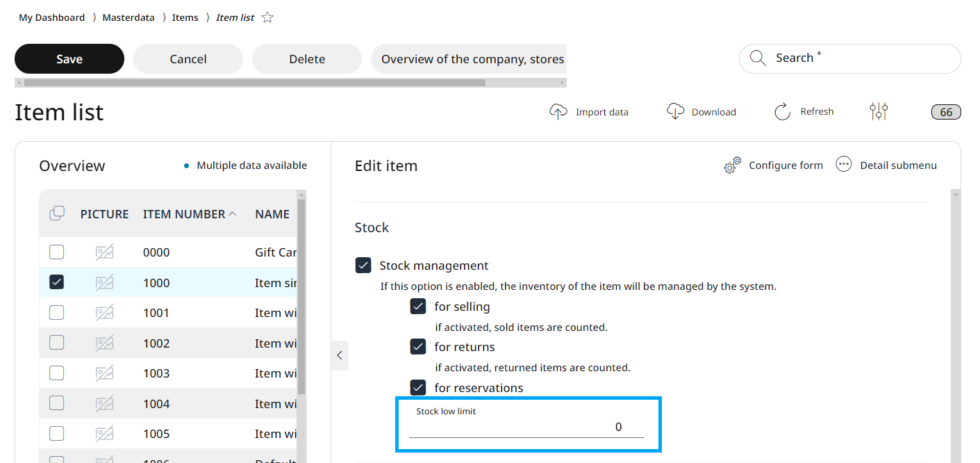This screenshot has height=463, width=980.
Task: Click the Import data cloud icon
Action: coord(558,112)
